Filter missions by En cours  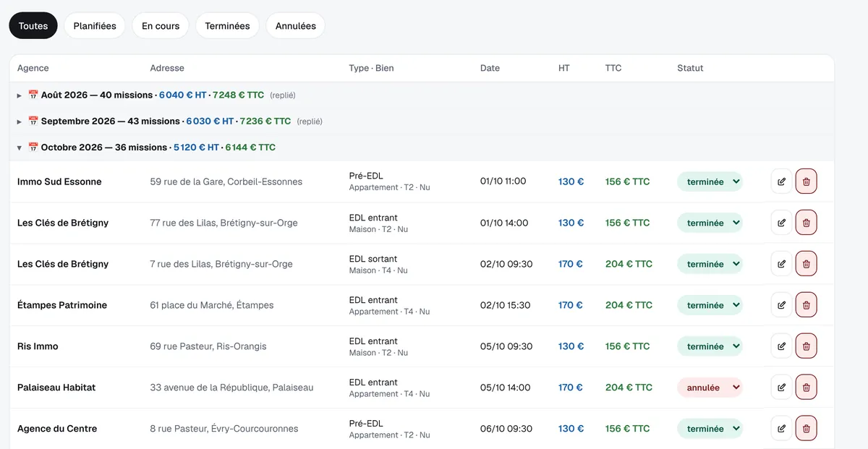[x=161, y=26]
